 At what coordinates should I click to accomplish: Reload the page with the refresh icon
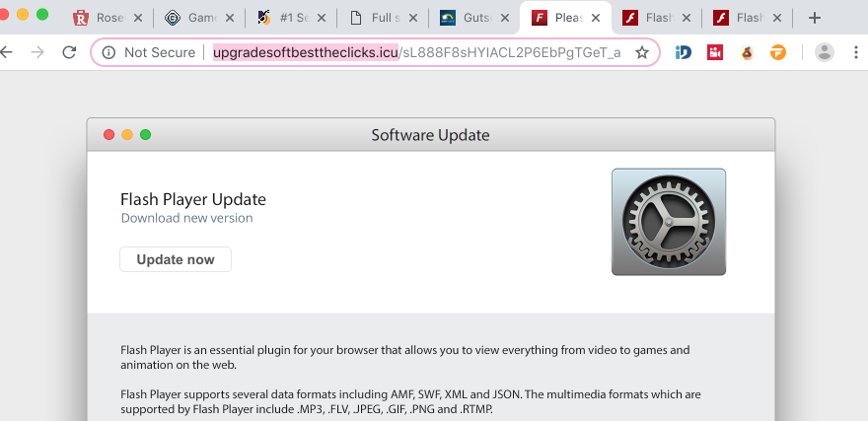click(x=69, y=53)
